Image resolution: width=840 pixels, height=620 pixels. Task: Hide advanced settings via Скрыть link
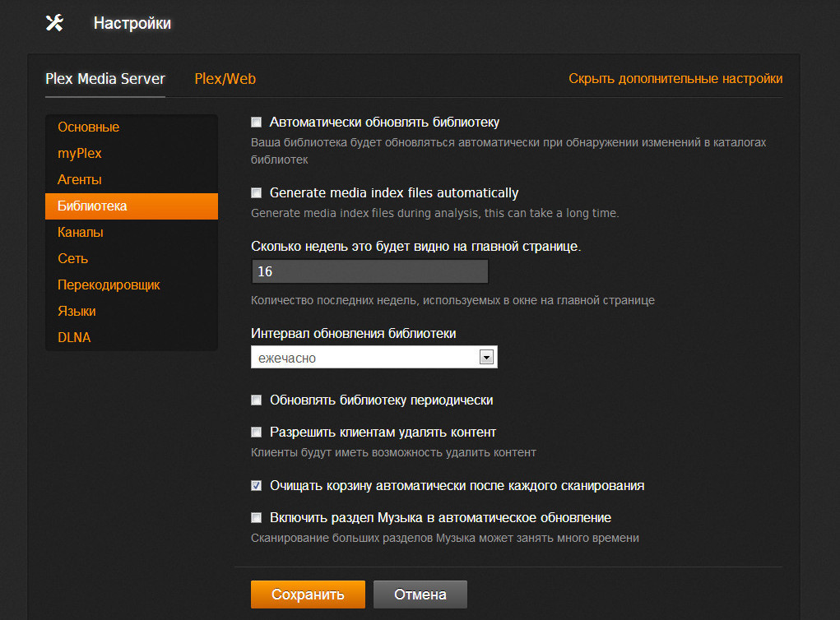675,79
